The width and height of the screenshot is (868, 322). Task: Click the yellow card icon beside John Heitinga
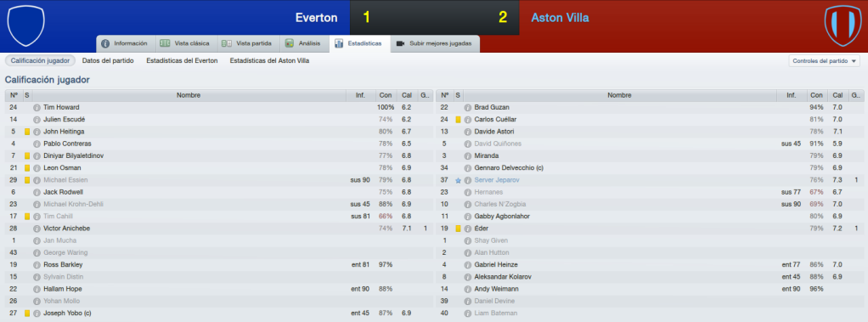[x=27, y=132]
